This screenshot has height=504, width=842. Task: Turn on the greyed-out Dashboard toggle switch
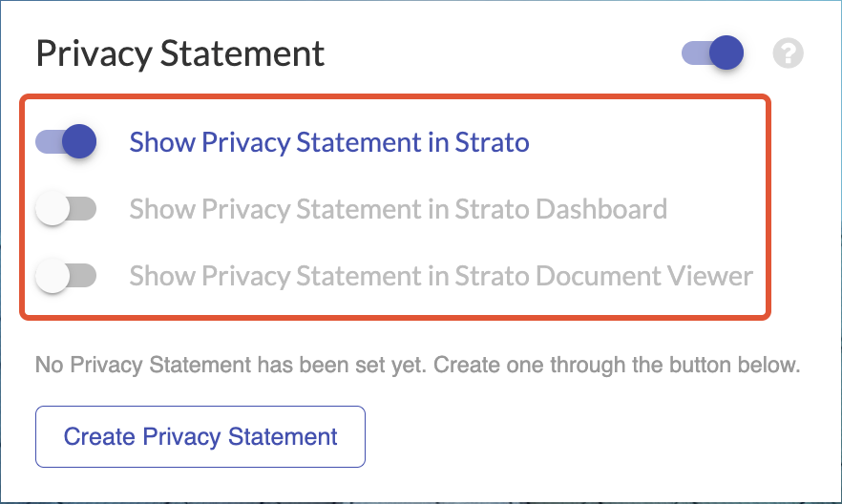coord(66,208)
